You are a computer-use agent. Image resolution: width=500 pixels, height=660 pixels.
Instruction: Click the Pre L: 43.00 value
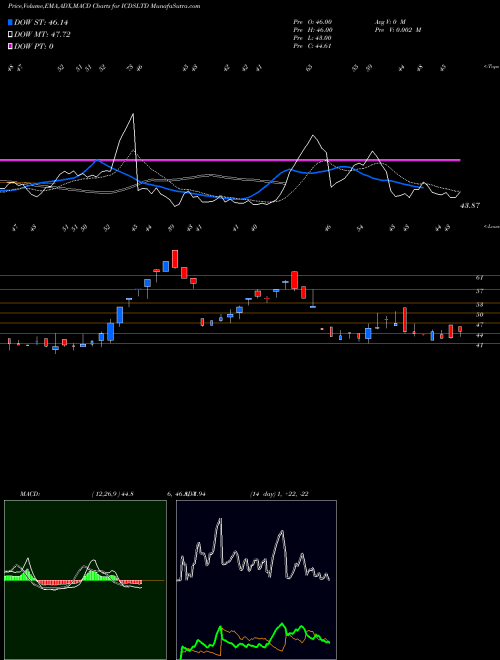(313, 38)
